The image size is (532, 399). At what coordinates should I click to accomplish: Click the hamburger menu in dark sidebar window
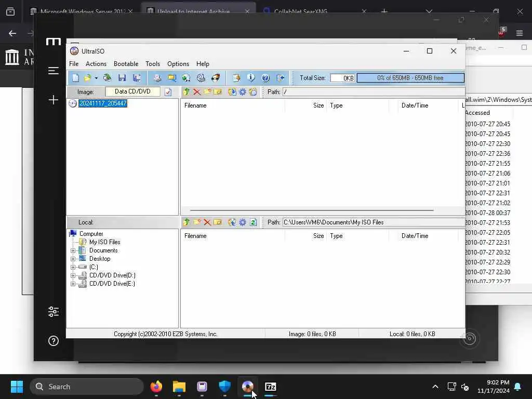[x=54, y=71]
